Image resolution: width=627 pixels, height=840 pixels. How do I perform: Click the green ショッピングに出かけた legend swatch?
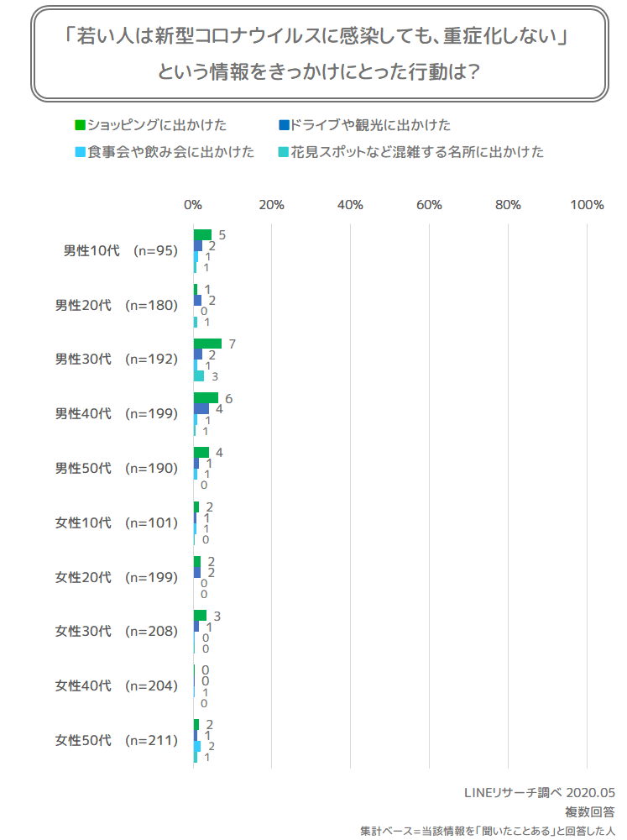[80, 125]
